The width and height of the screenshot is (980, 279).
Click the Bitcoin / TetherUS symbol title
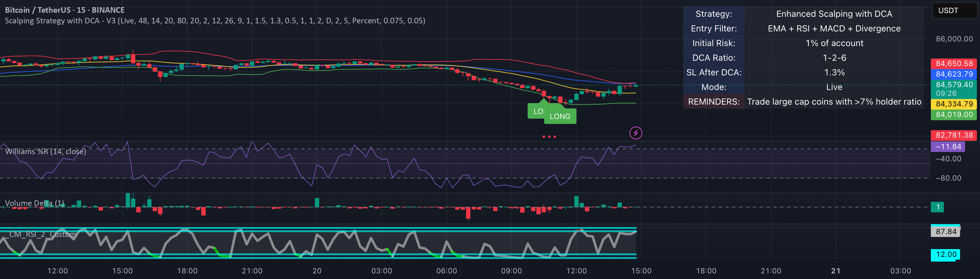(x=65, y=10)
